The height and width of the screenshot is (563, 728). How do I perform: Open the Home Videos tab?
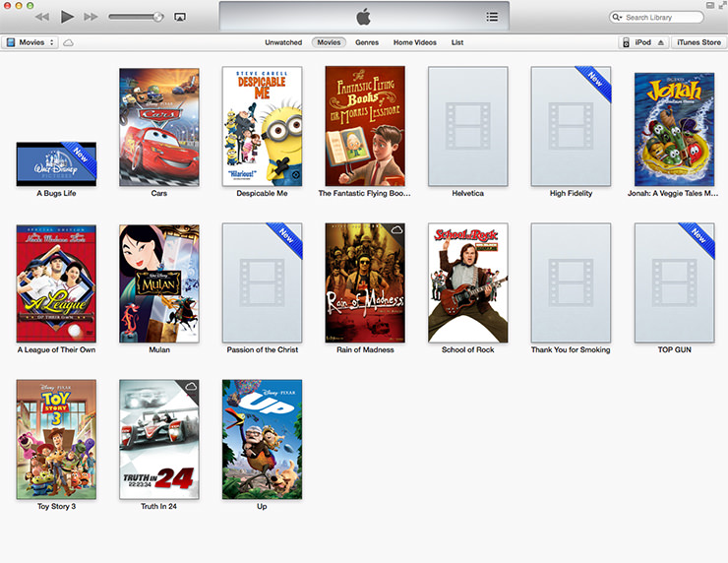[414, 42]
